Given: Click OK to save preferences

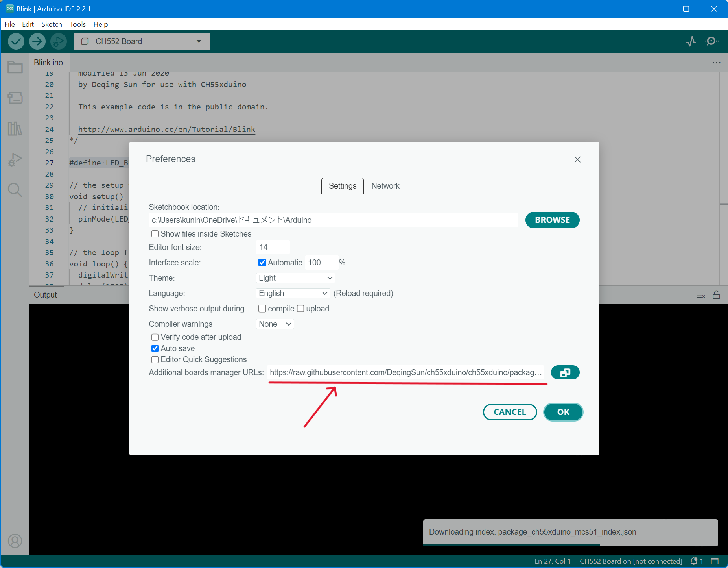Looking at the screenshot, I should [563, 412].
